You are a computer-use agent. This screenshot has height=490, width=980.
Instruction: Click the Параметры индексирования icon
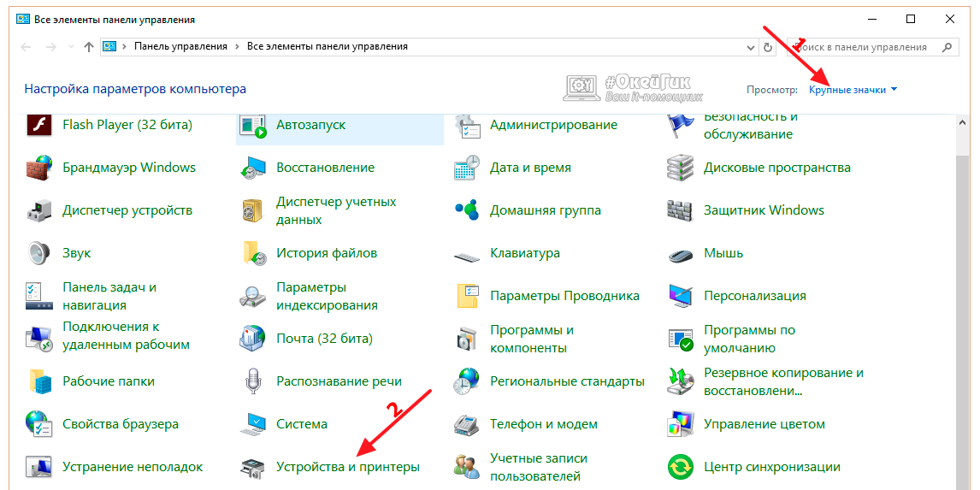pos(253,296)
